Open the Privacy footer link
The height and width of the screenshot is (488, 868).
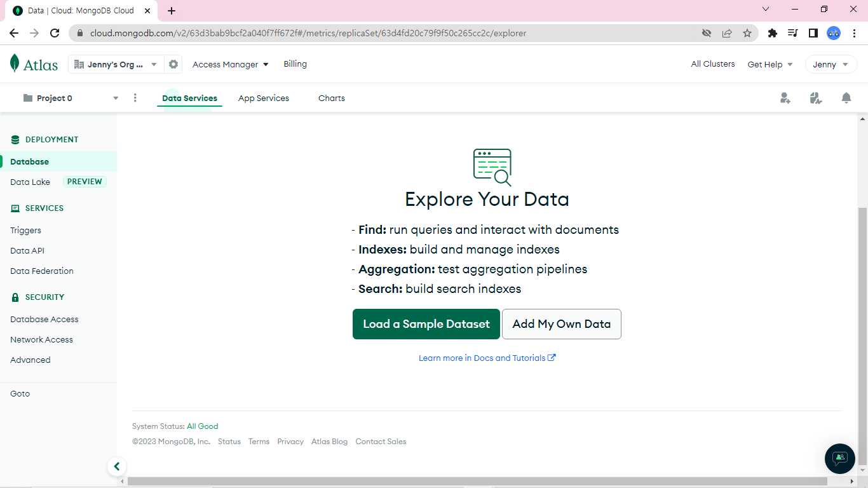(x=290, y=442)
